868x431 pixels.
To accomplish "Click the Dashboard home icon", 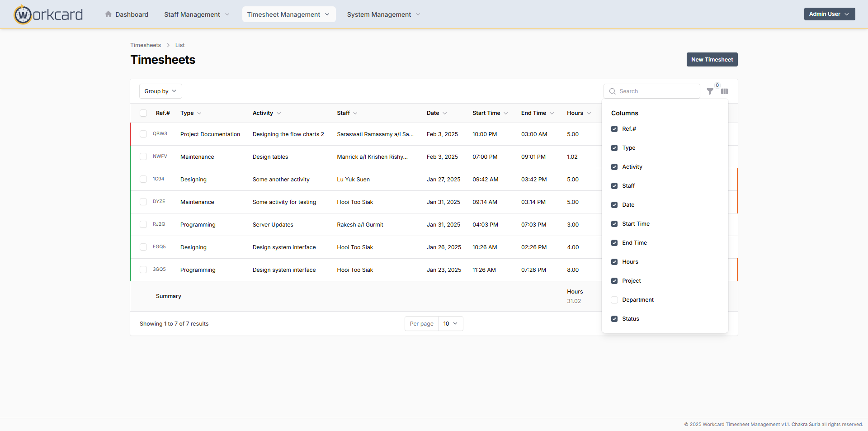I will (x=108, y=14).
